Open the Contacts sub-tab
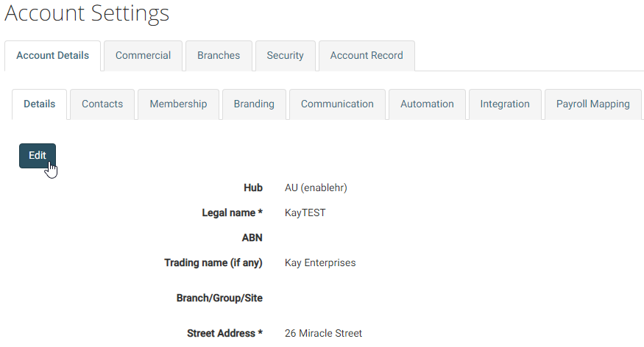This screenshot has width=644, height=347. (x=102, y=104)
